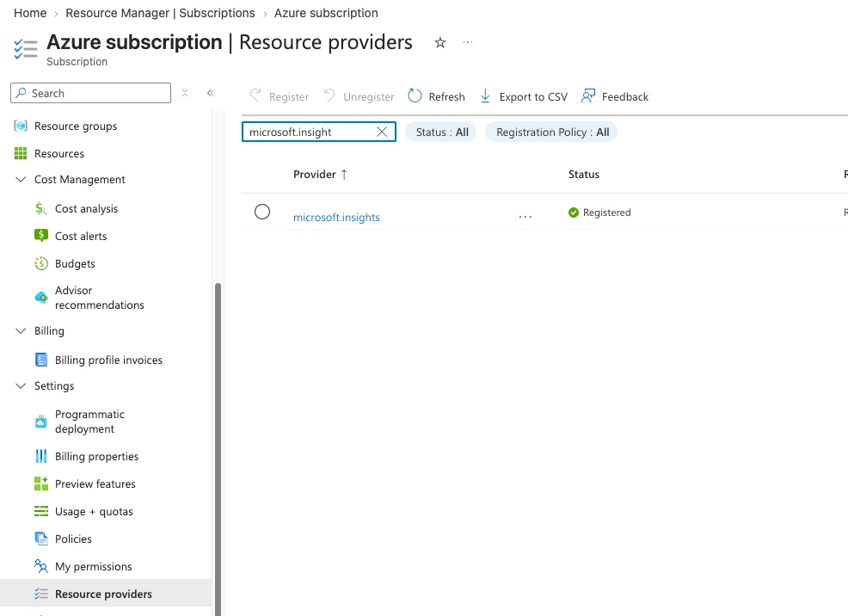Clear the sidebar search with the X icon

coord(185,93)
